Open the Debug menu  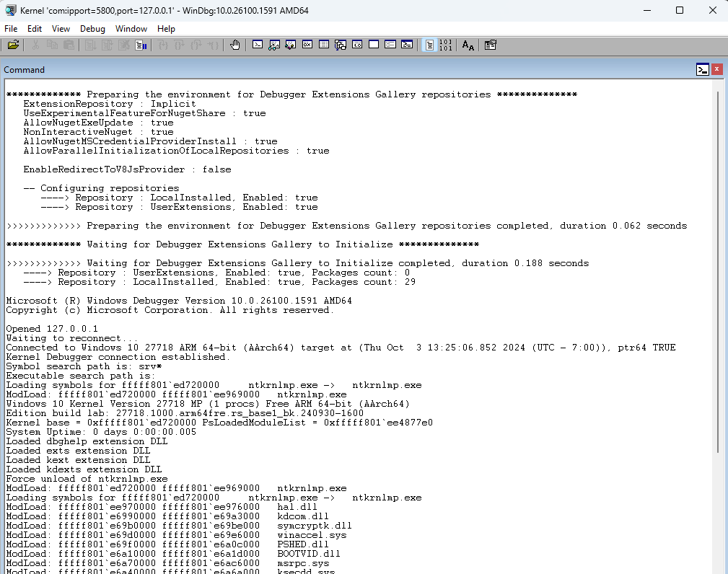click(92, 29)
